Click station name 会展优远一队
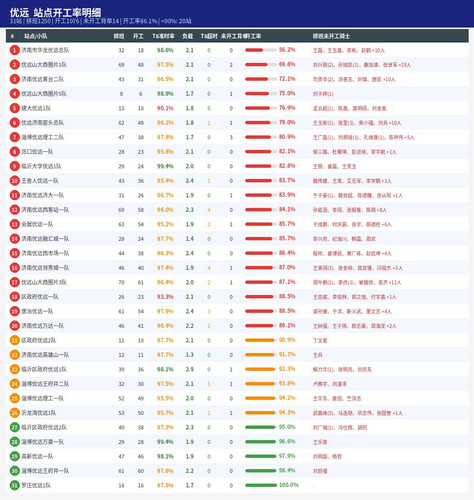Image resolution: width=474 pixels, height=500 pixels. (37, 224)
